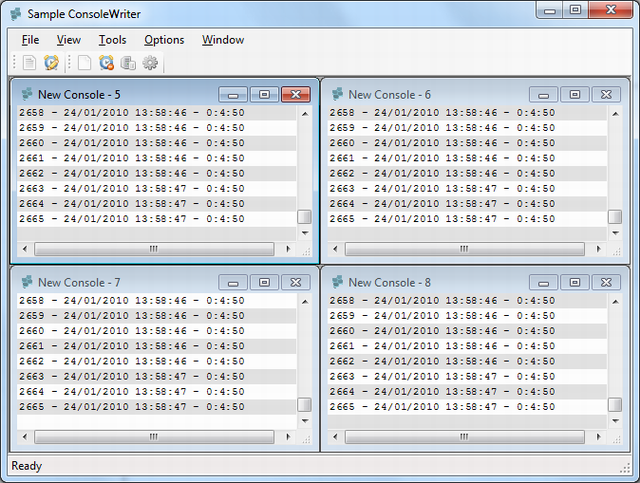Image resolution: width=640 pixels, height=483 pixels.
Task: Click the status bar resize grip
Action: click(625, 468)
